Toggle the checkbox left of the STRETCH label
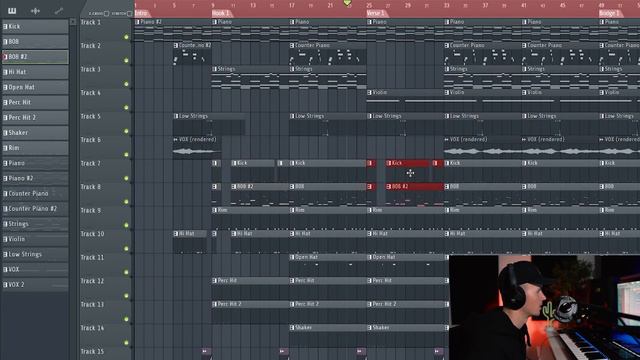Screen dimensions: 640x360 pos(107,13)
